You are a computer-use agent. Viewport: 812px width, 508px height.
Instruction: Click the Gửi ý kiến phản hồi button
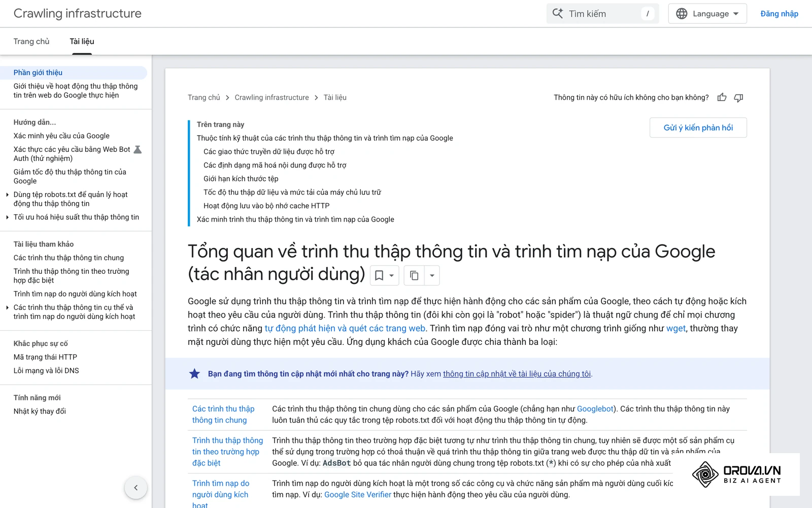(x=698, y=128)
